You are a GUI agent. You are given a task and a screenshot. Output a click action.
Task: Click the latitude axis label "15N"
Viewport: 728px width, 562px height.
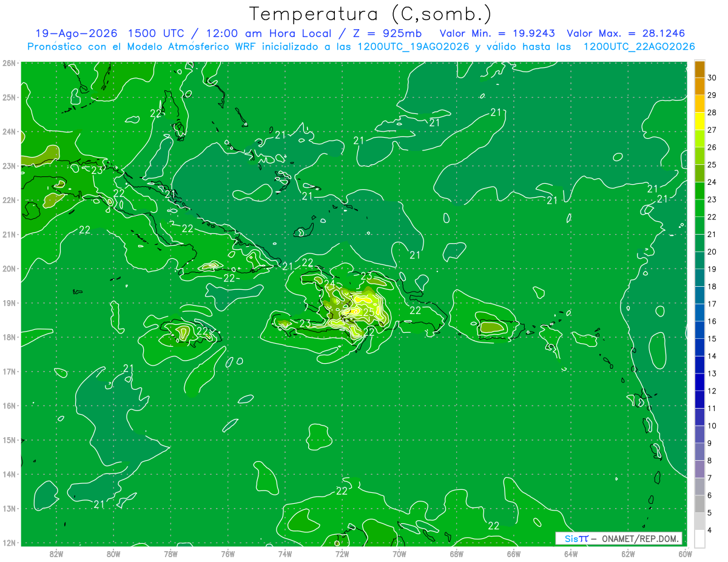pyautogui.click(x=8, y=440)
